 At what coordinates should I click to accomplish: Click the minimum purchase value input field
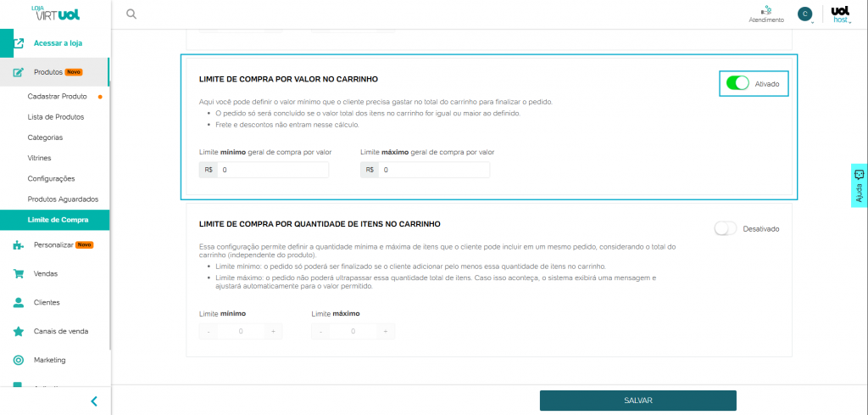tap(272, 170)
